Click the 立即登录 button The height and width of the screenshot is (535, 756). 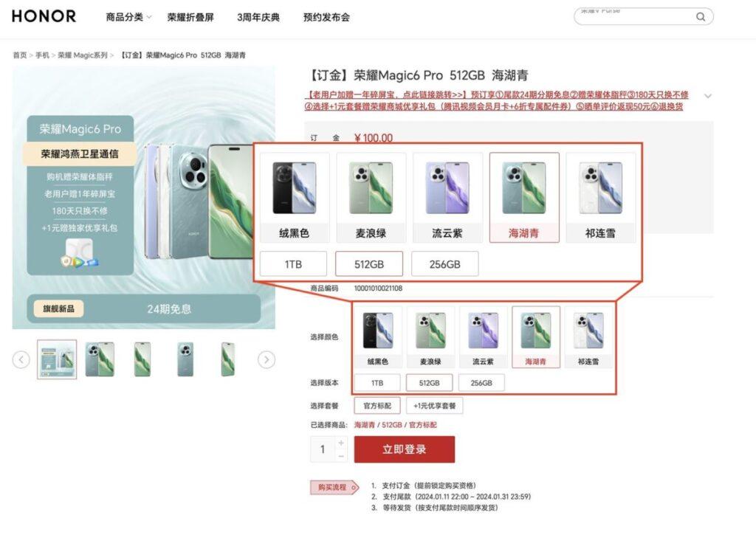[x=405, y=449]
